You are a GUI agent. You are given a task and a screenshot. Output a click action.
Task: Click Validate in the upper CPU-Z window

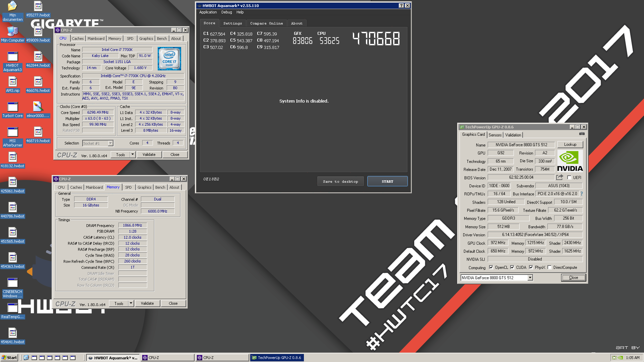tap(149, 155)
